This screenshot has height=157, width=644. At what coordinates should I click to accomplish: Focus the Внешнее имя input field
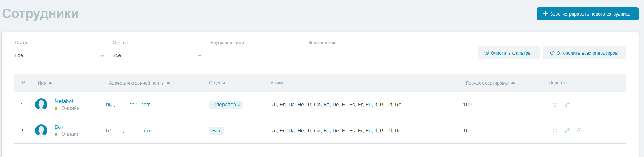point(353,55)
